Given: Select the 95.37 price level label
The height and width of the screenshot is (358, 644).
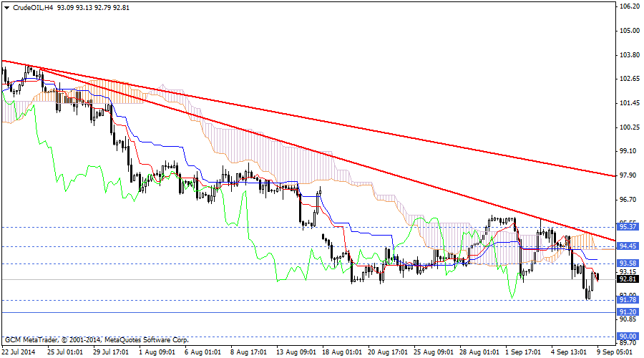Looking at the screenshot, I should tap(628, 227).
